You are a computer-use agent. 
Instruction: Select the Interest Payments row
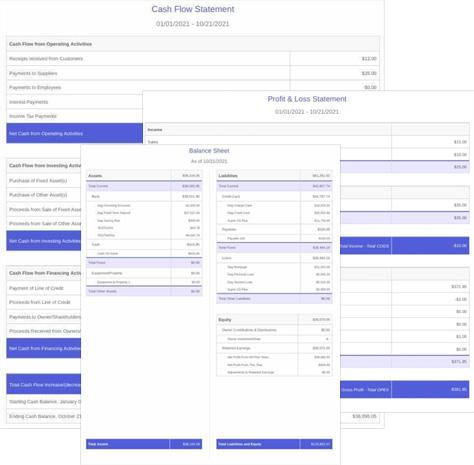click(x=74, y=102)
